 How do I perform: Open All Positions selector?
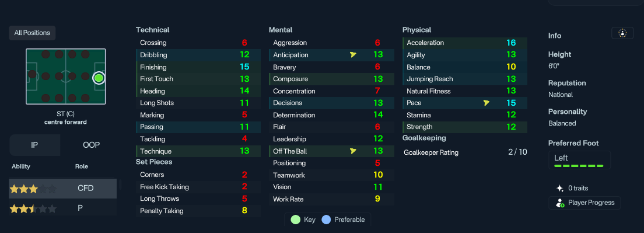32,33
